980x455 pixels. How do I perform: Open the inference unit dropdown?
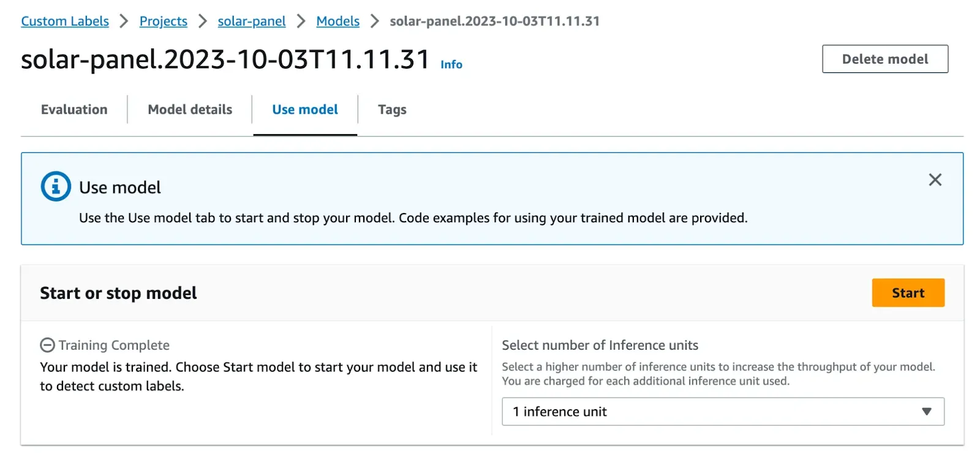pos(723,412)
